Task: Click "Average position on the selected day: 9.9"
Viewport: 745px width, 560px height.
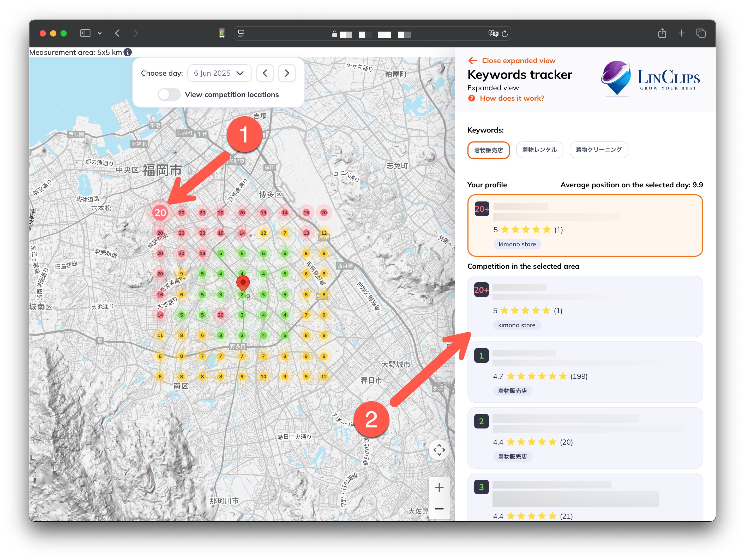Action: point(632,185)
